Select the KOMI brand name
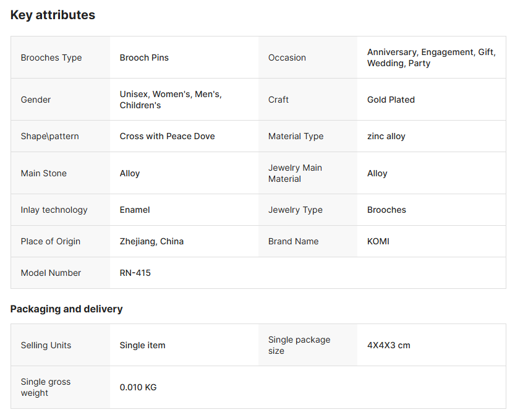The image size is (515, 420). point(378,241)
